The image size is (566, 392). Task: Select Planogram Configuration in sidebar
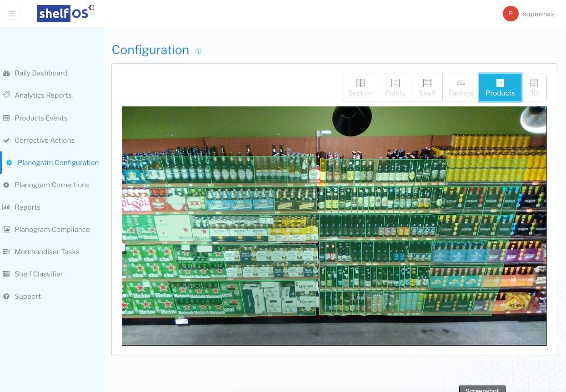point(58,163)
